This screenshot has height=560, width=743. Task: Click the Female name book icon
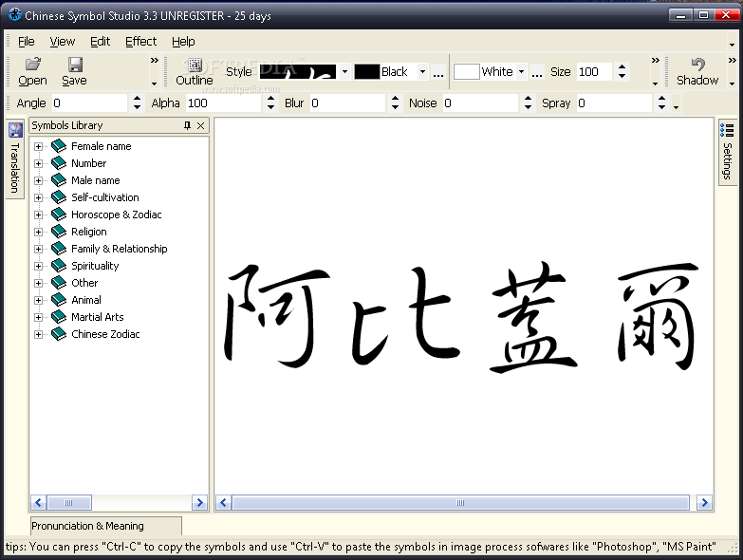(x=59, y=146)
